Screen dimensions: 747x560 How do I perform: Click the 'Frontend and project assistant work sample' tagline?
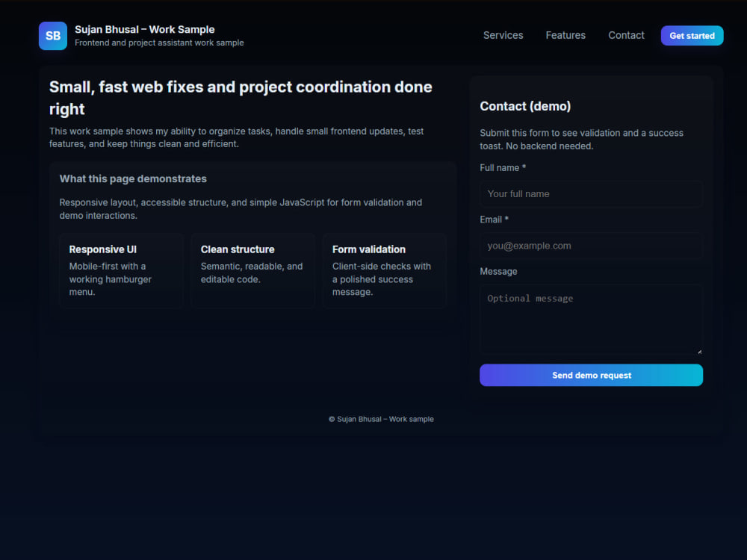[159, 43]
